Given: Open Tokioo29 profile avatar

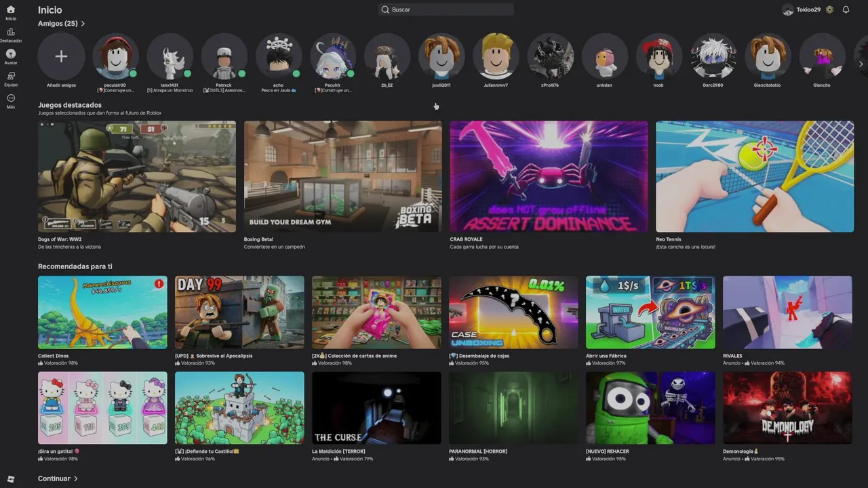Looking at the screenshot, I should point(788,9).
